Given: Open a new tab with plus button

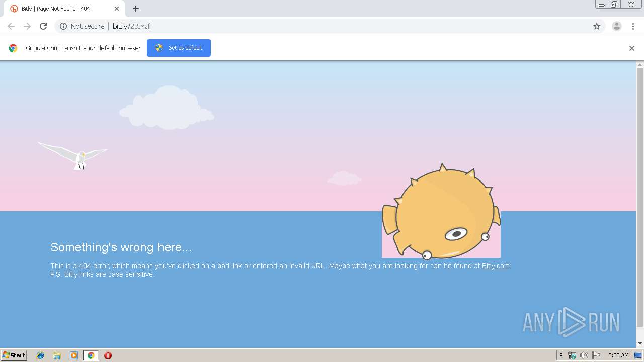Looking at the screenshot, I should point(136,9).
